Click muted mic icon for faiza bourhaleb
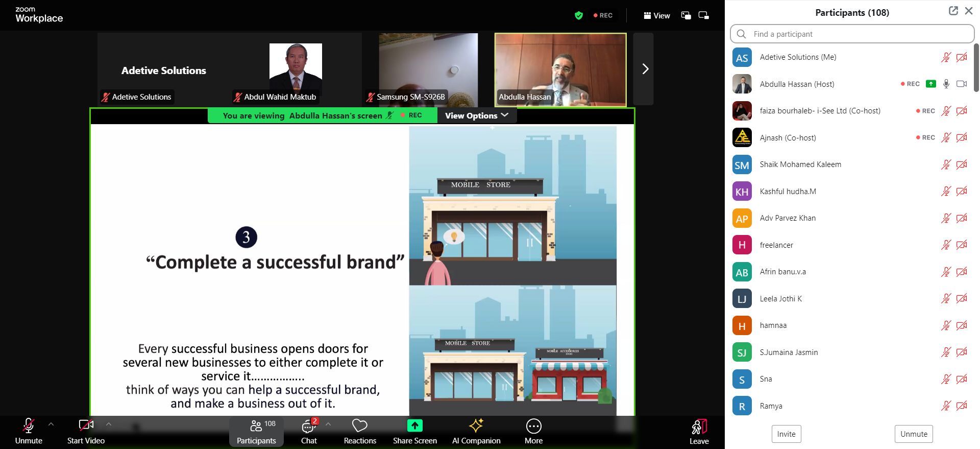 [946, 111]
